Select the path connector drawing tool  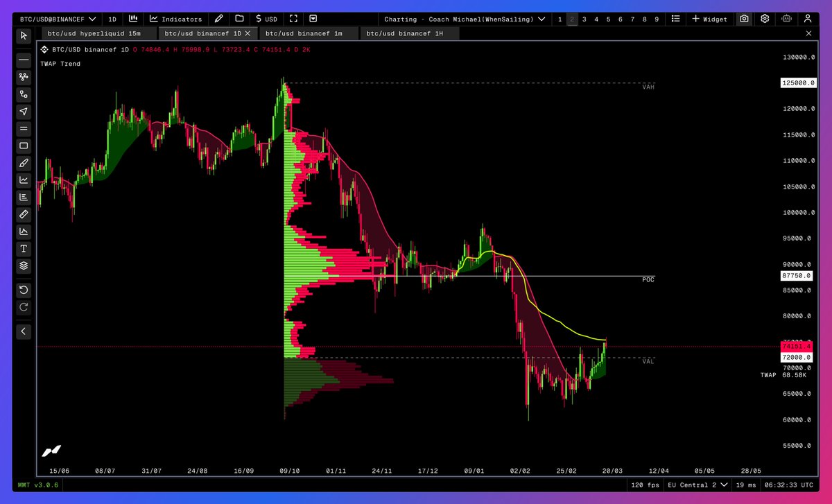(24, 94)
